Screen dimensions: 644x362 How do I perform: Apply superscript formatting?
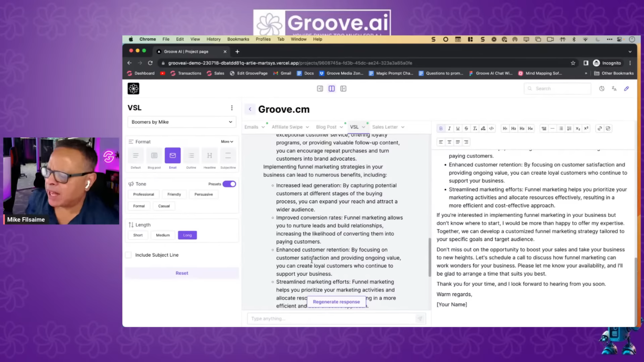(x=586, y=128)
